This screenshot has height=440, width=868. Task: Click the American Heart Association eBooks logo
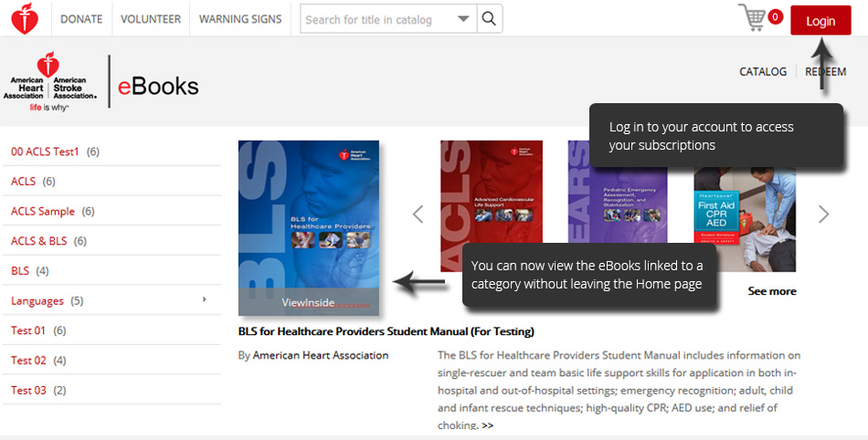[x=101, y=82]
